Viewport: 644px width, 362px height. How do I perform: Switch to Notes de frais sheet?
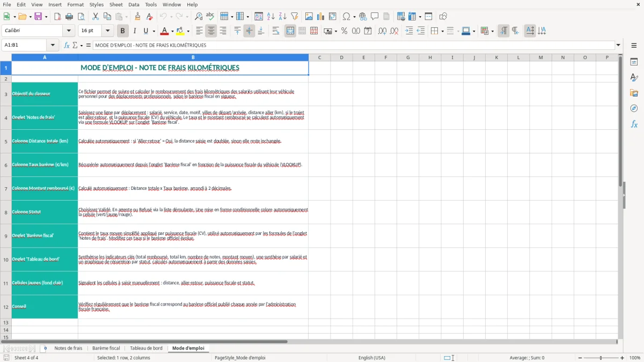coord(68,348)
